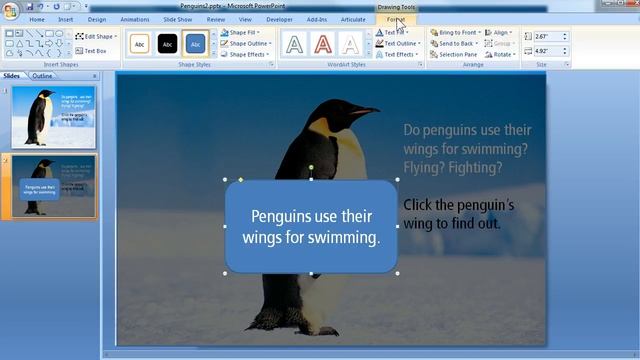Open the Add-Ins ribbon tab
Image resolution: width=640 pixels, height=360 pixels.
(x=317, y=20)
